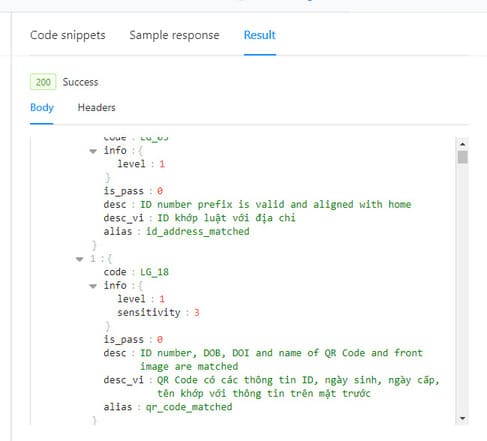Switch to Code snippets tab
Image resolution: width=487 pixels, height=441 pixels.
click(68, 35)
